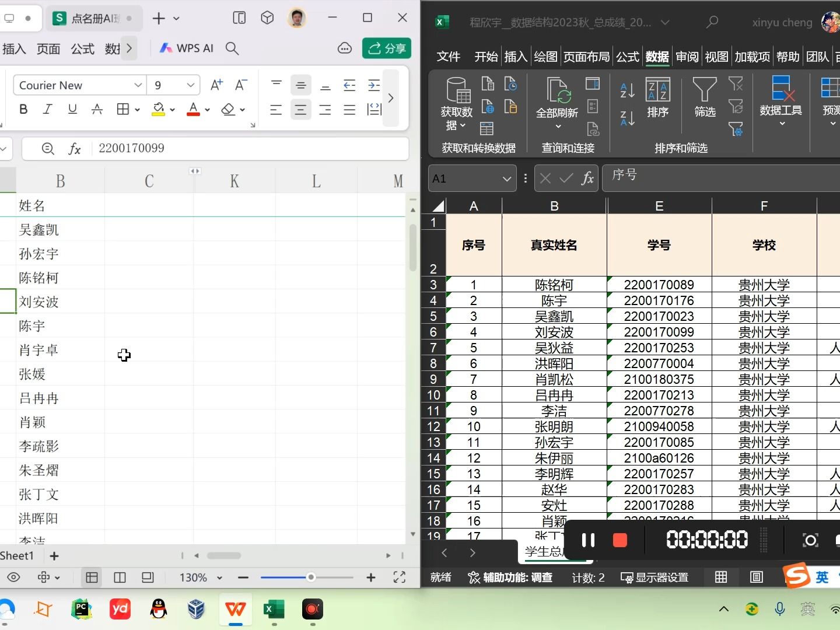Open the Name Box dropdown showing A1
The height and width of the screenshot is (630, 840).
click(506, 178)
